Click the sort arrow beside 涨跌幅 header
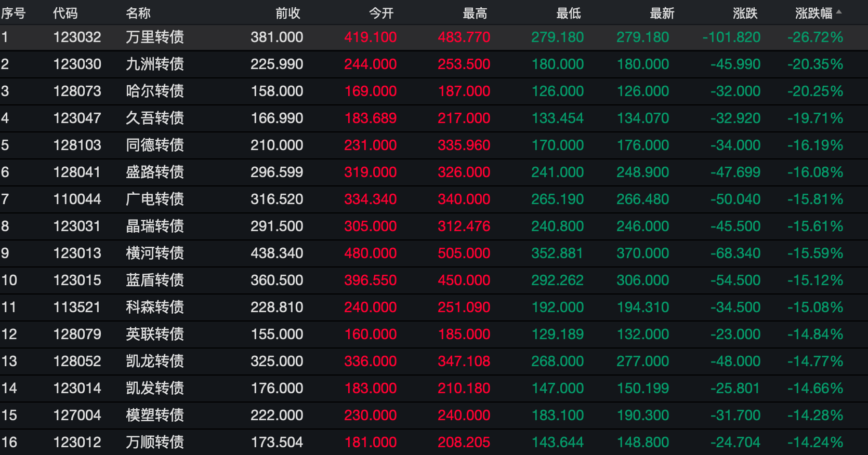The image size is (868, 455). tap(839, 11)
